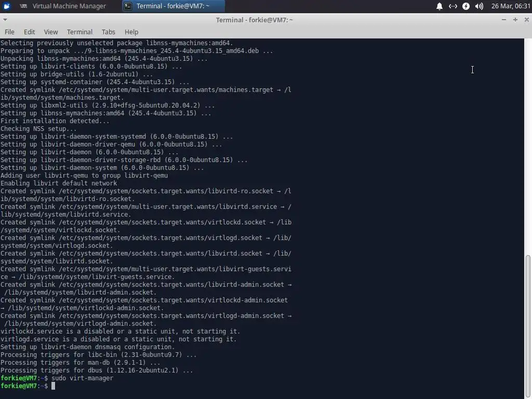The image size is (532, 399).
Task: Click 'virtlogd.service is a disabled' line
Action: coord(118,339)
